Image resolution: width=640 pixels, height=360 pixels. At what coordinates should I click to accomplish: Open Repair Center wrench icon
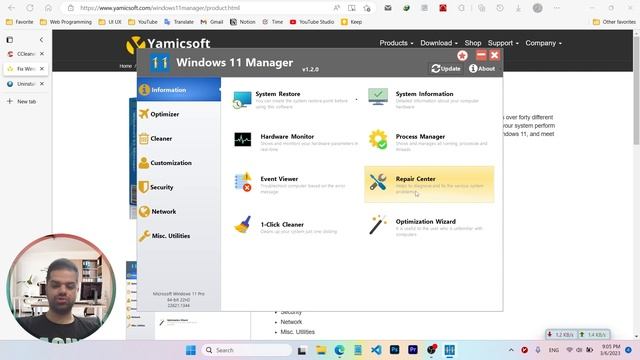378,182
